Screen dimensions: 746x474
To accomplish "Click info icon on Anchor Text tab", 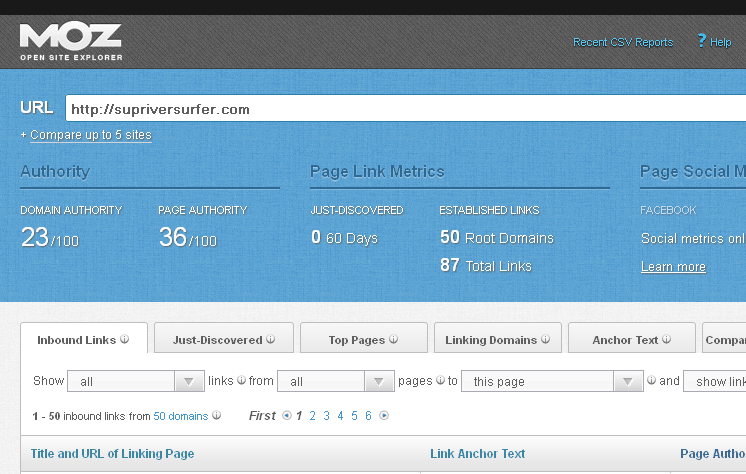I will 667,339.
